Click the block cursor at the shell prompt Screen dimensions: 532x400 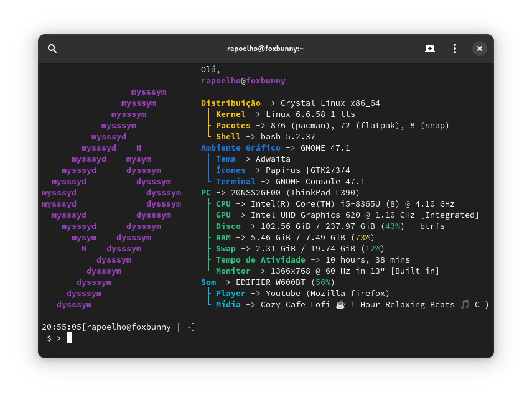pyautogui.click(x=69, y=338)
